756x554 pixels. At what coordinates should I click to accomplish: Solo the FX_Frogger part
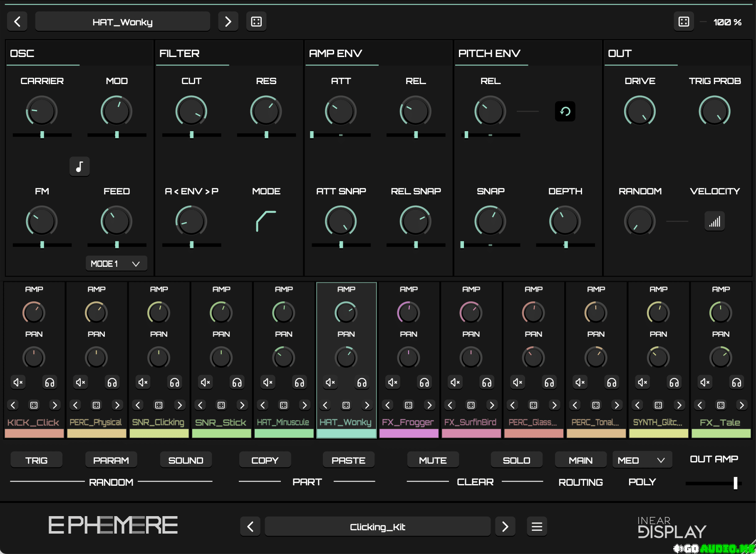pyautogui.click(x=424, y=382)
